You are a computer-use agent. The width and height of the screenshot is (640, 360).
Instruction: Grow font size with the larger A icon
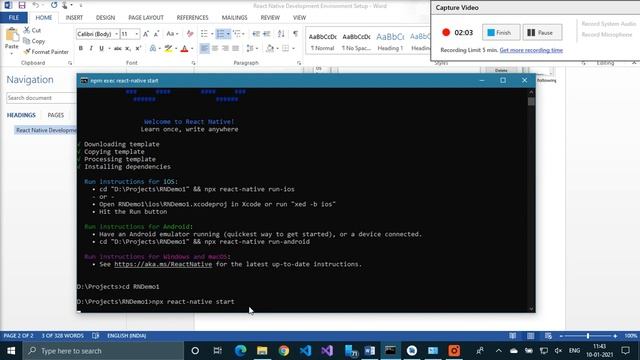[146, 34]
